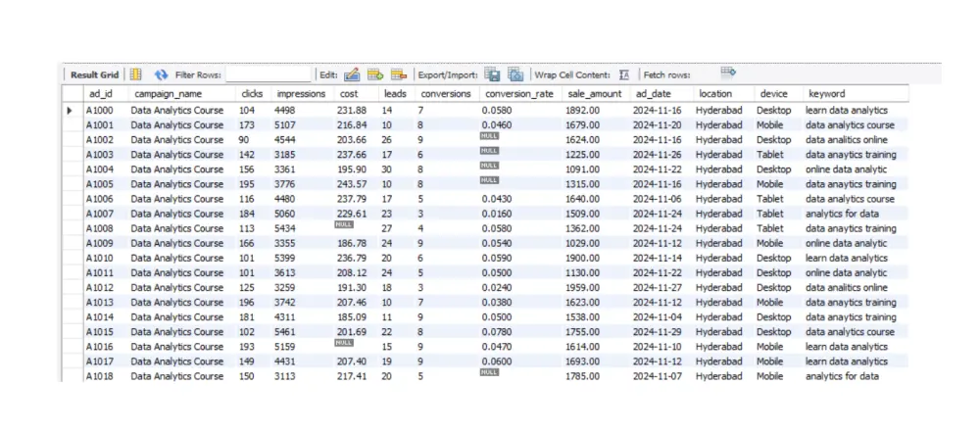This screenshot has width=980, height=434.
Task: Click the sale_amount column header
Action: point(596,94)
